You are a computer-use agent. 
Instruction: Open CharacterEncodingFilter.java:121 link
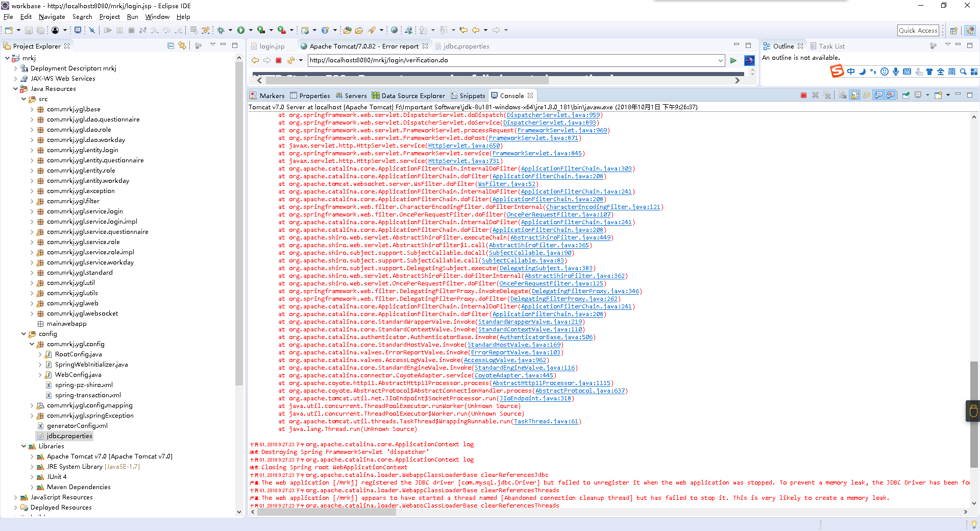(603, 207)
